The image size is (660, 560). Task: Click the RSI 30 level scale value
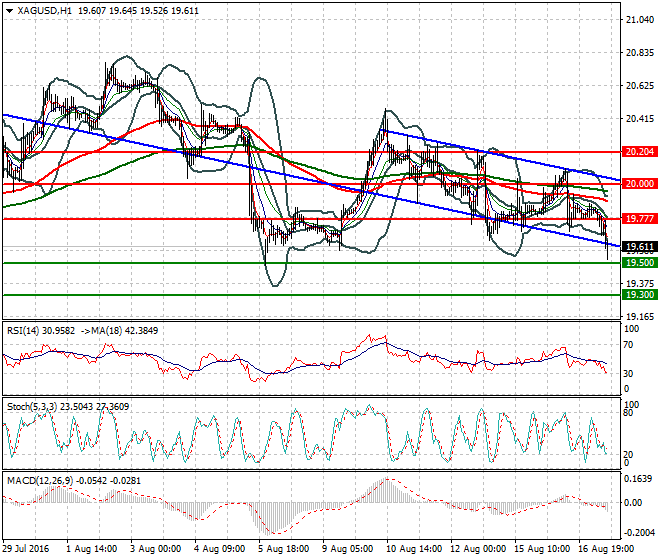point(628,373)
